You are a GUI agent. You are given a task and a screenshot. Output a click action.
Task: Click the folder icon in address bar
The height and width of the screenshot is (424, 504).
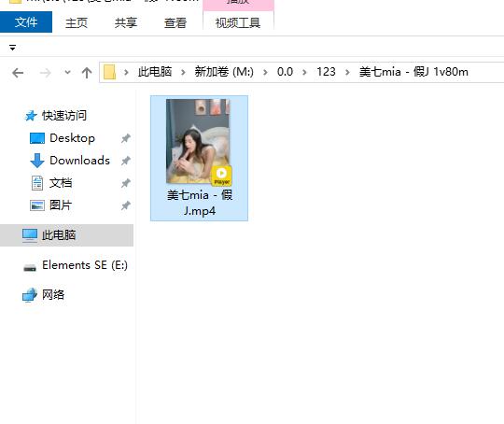click(109, 72)
